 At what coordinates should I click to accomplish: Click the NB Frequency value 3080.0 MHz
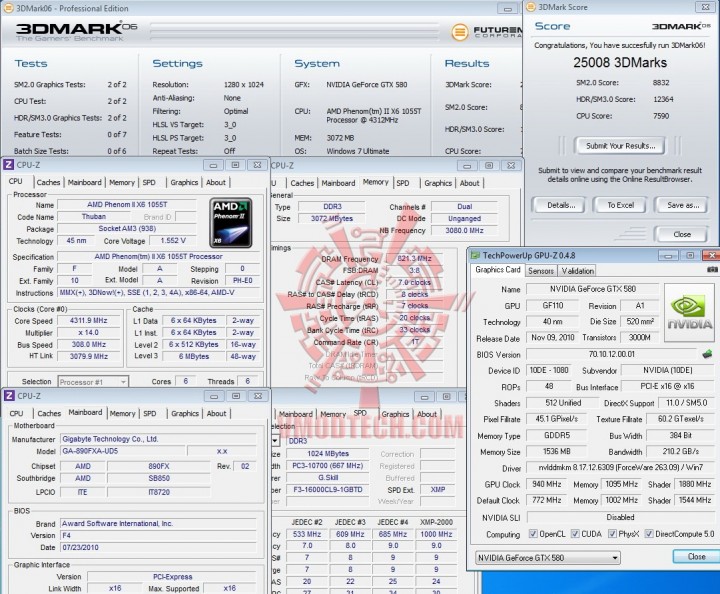click(464, 230)
